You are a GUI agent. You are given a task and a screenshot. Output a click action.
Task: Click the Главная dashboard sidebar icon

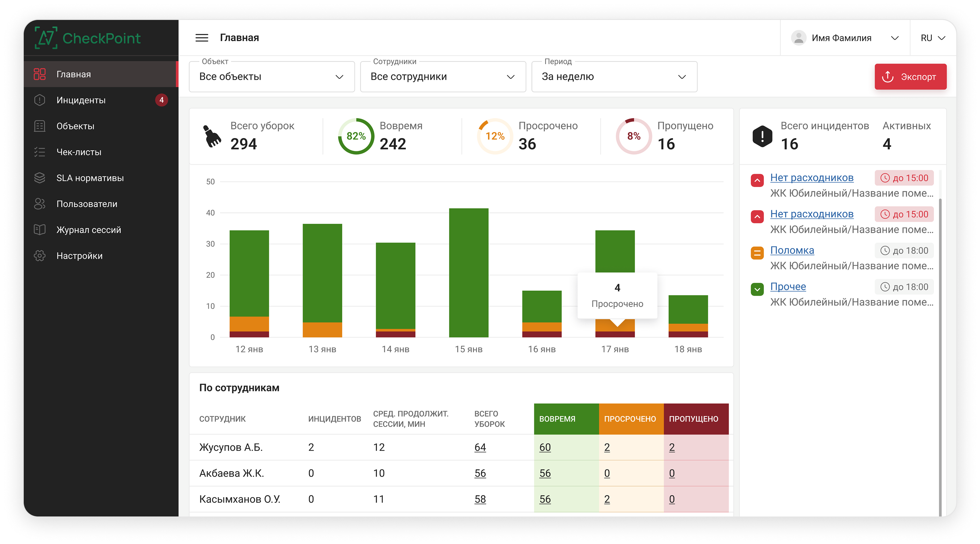coord(40,74)
